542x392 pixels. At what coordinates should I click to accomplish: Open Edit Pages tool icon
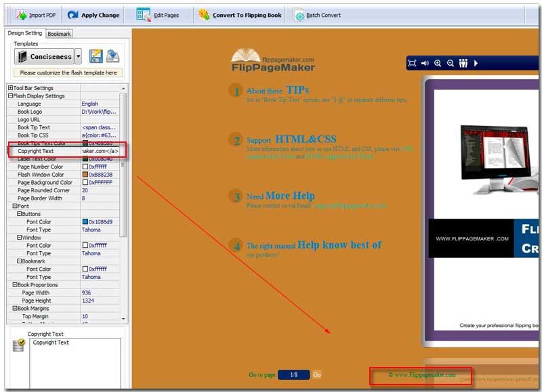tap(144, 15)
